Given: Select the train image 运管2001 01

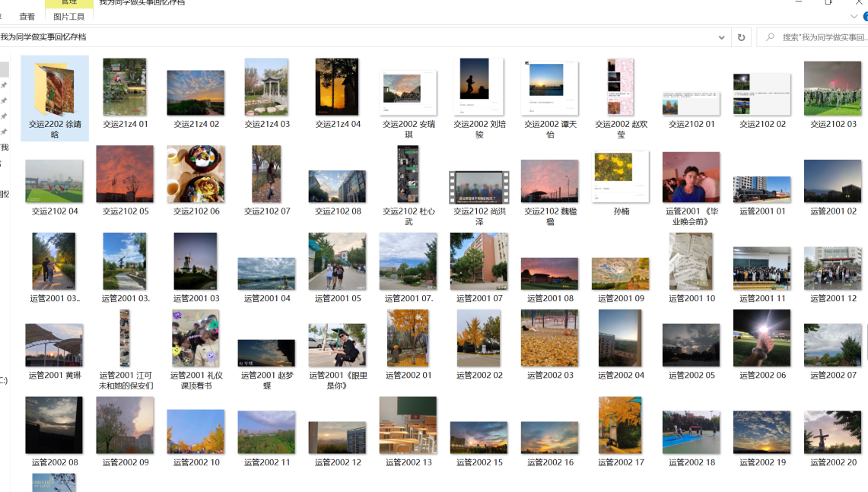Looking at the screenshot, I should (x=763, y=190).
